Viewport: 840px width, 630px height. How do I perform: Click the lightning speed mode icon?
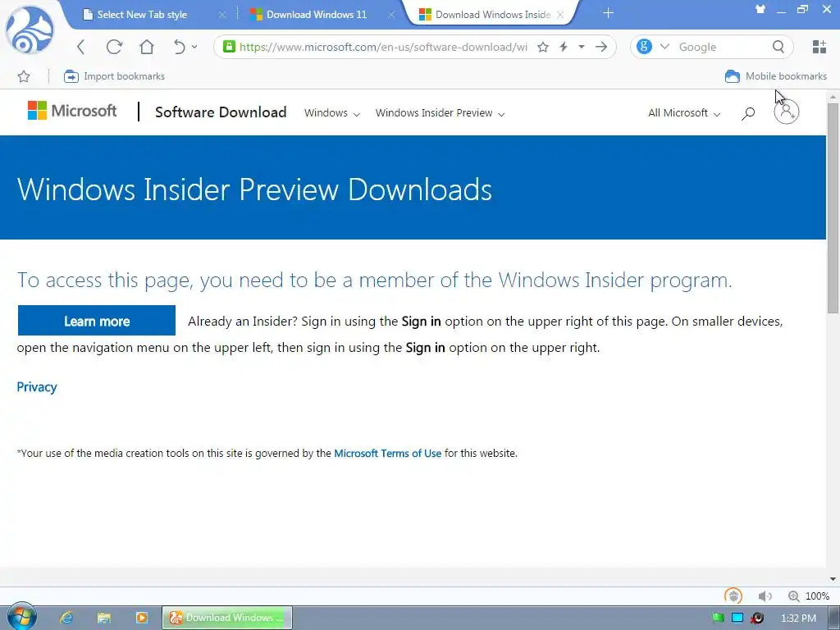564,47
